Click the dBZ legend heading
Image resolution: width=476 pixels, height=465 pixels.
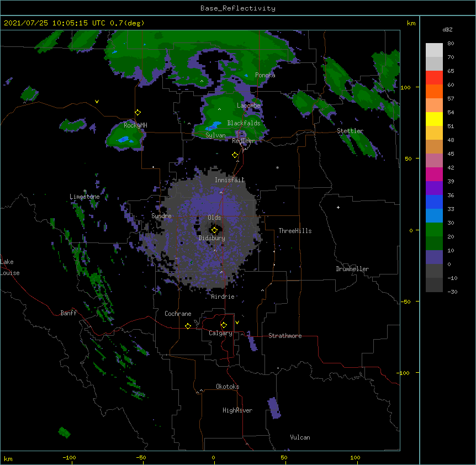coord(447,29)
